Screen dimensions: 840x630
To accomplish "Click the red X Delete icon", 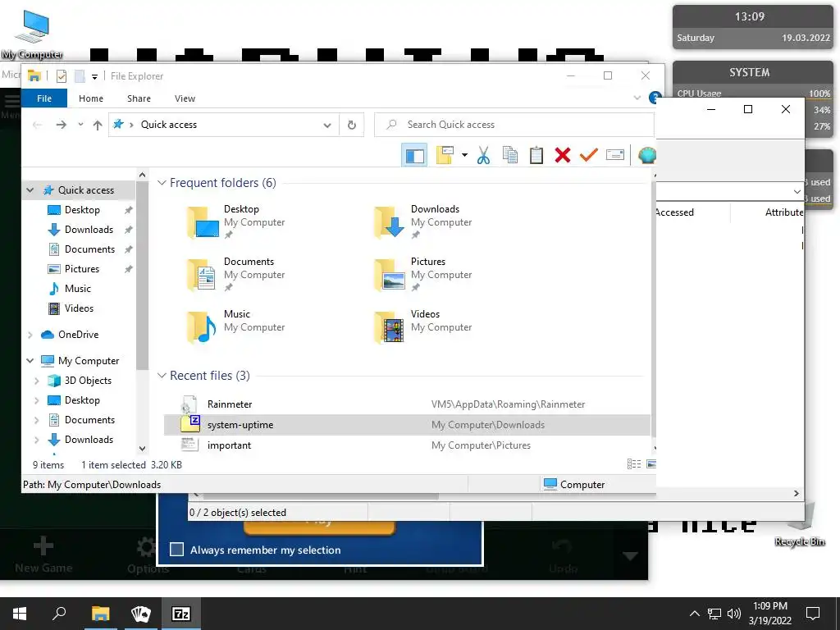I will tap(563, 155).
